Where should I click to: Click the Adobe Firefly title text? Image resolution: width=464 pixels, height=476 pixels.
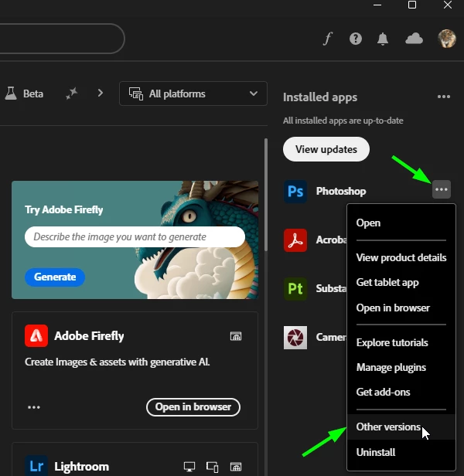point(89,335)
